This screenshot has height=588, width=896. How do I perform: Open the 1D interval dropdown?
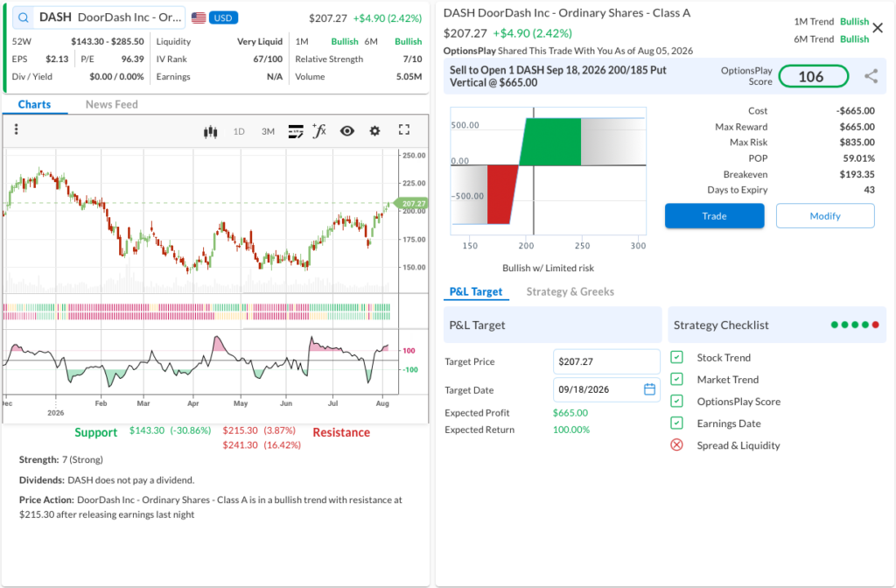click(239, 131)
